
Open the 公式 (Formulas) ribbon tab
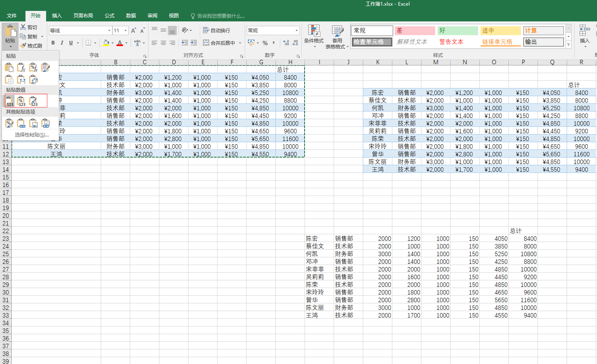(x=110, y=16)
